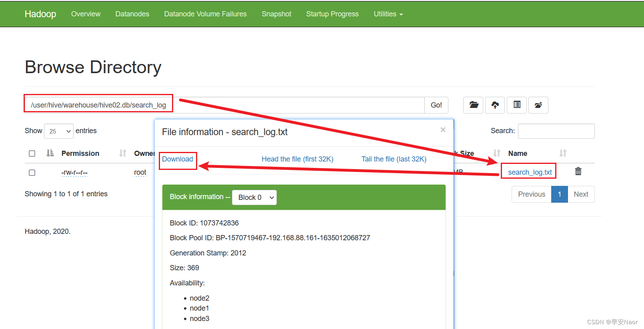Click the Previous pagination button
This screenshot has height=329, width=644.
pyautogui.click(x=532, y=194)
